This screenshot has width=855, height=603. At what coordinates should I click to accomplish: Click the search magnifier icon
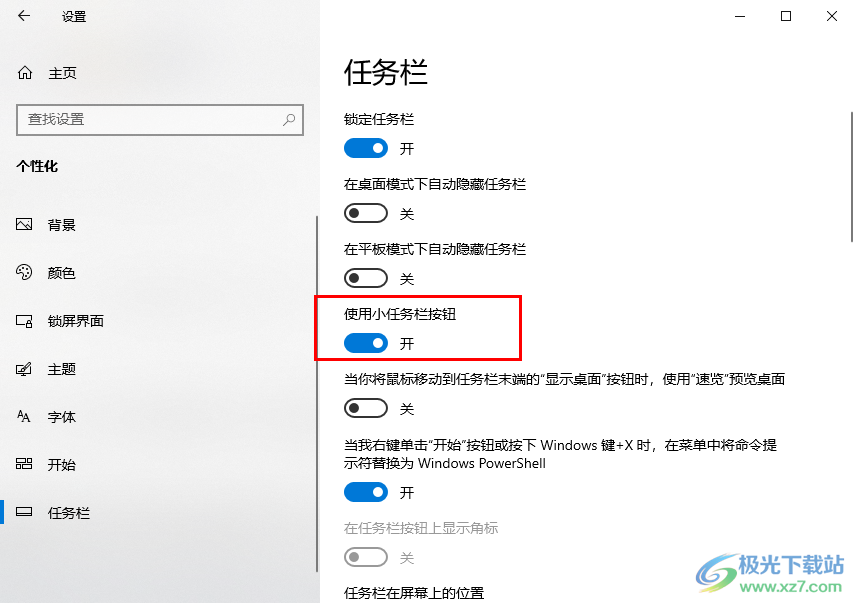(x=289, y=119)
